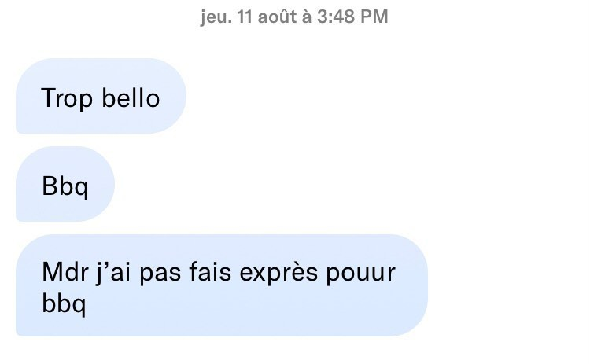Click the full timestamp line above the messages
590x364 pixels.
(294, 17)
